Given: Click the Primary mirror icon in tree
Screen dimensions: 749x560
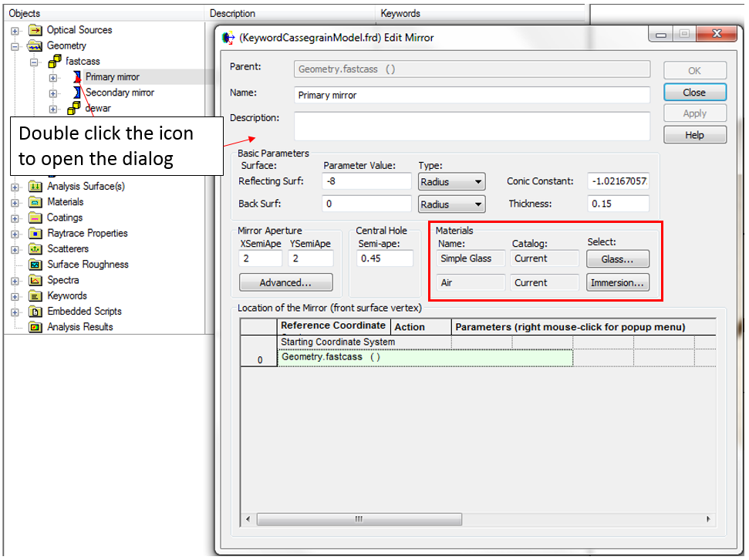Looking at the screenshot, I should (x=76, y=77).
